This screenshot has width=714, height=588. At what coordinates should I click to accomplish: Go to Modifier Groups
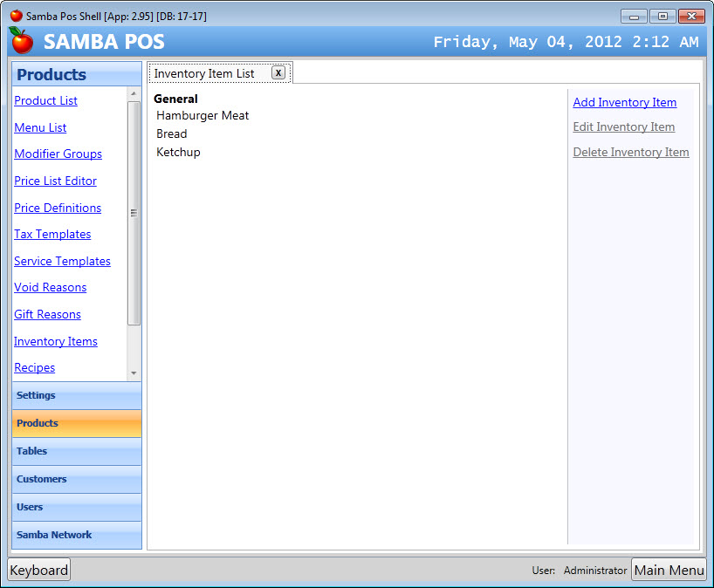point(58,154)
